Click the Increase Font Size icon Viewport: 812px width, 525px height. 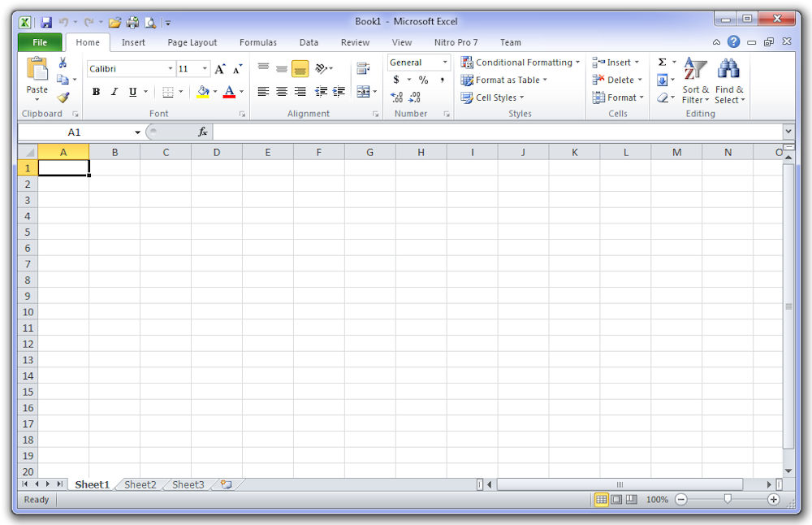[219, 70]
